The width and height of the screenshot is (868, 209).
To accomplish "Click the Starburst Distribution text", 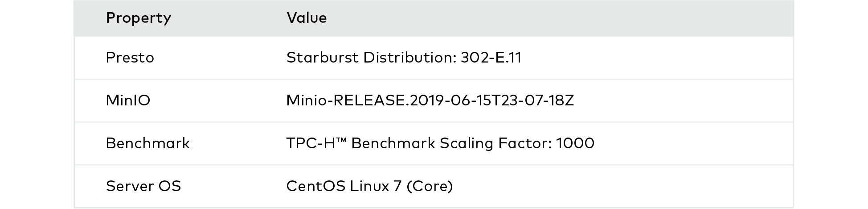I will pos(371,58).
